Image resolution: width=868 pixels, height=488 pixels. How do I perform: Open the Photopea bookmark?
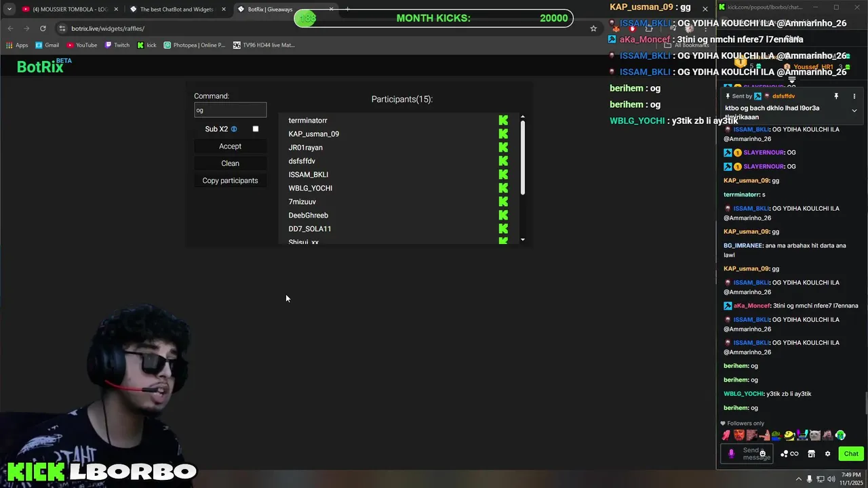click(195, 45)
